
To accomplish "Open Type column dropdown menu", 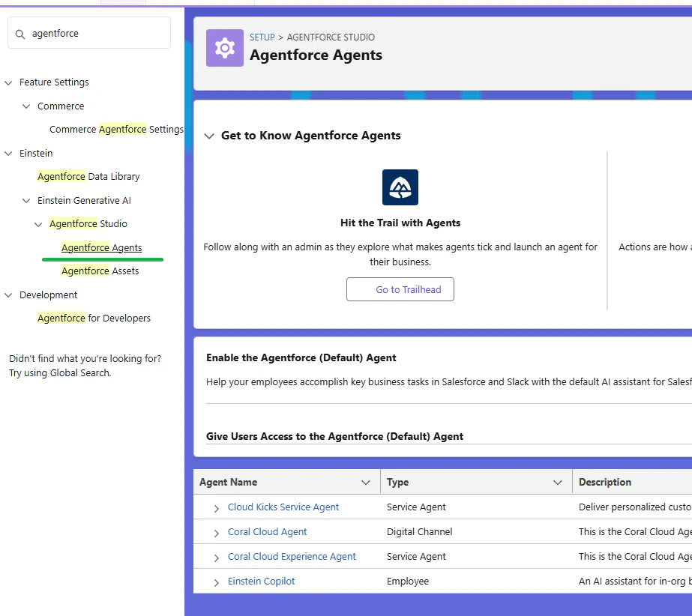I will tap(557, 483).
